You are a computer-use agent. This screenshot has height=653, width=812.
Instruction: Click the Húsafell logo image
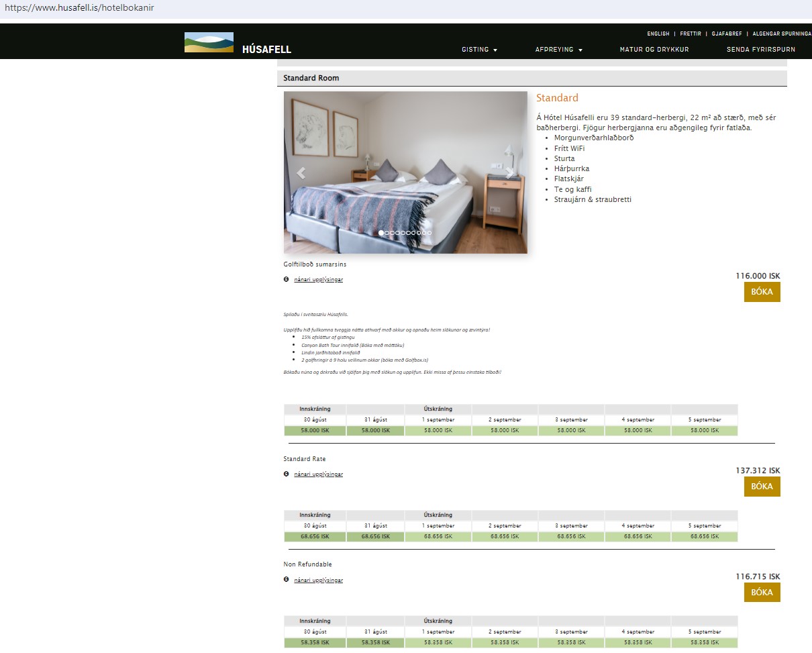209,42
